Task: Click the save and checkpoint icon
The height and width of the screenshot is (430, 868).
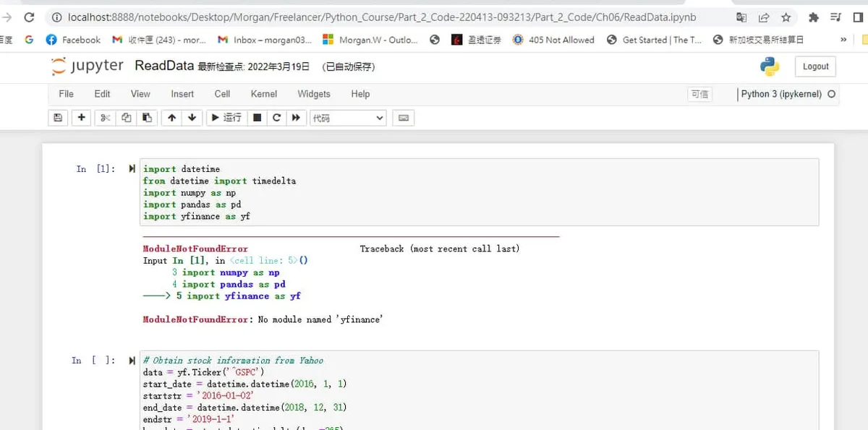Action: click(58, 118)
